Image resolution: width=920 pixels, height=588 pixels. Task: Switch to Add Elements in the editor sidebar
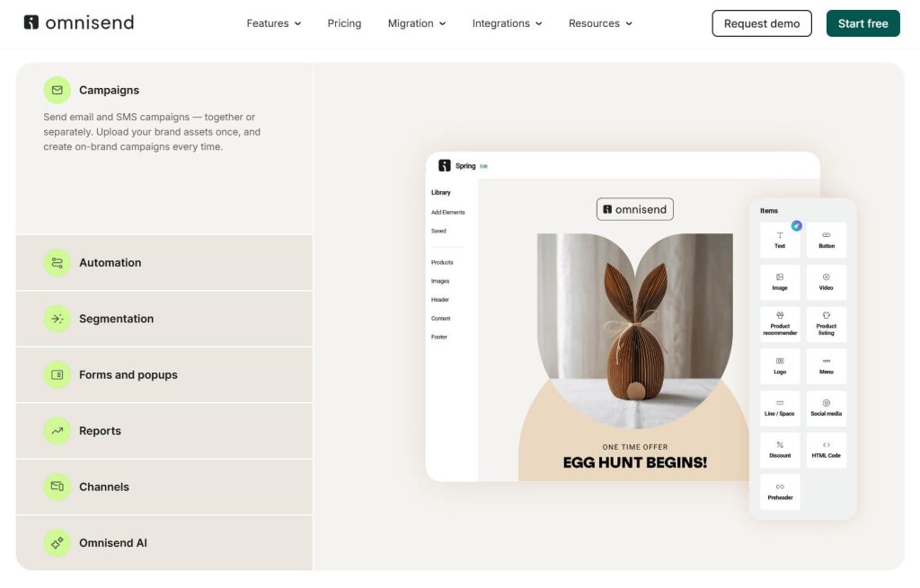447,211
